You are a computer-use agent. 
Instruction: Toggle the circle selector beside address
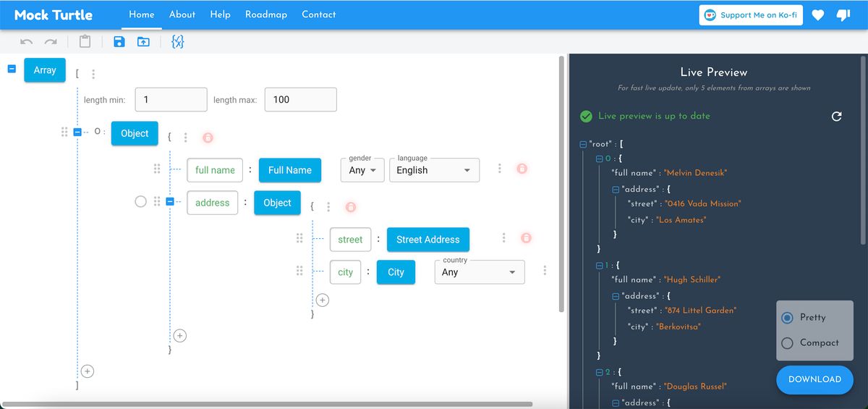141,202
